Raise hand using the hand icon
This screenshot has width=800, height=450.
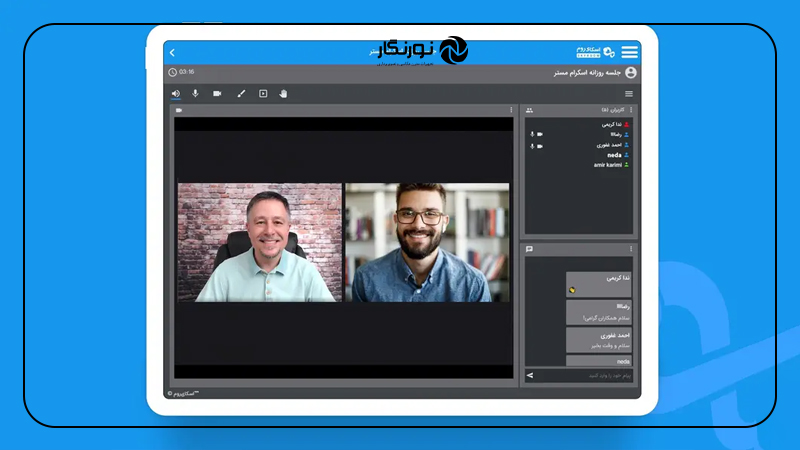click(284, 93)
